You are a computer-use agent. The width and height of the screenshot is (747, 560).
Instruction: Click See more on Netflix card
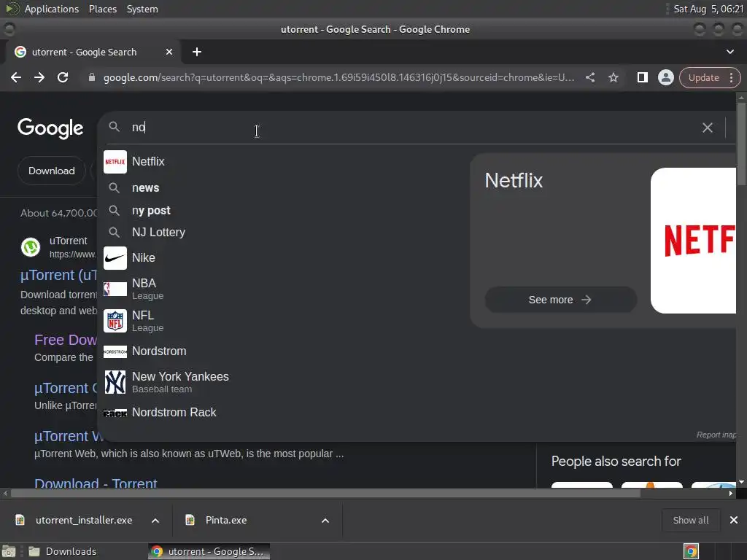pyautogui.click(x=560, y=300)
